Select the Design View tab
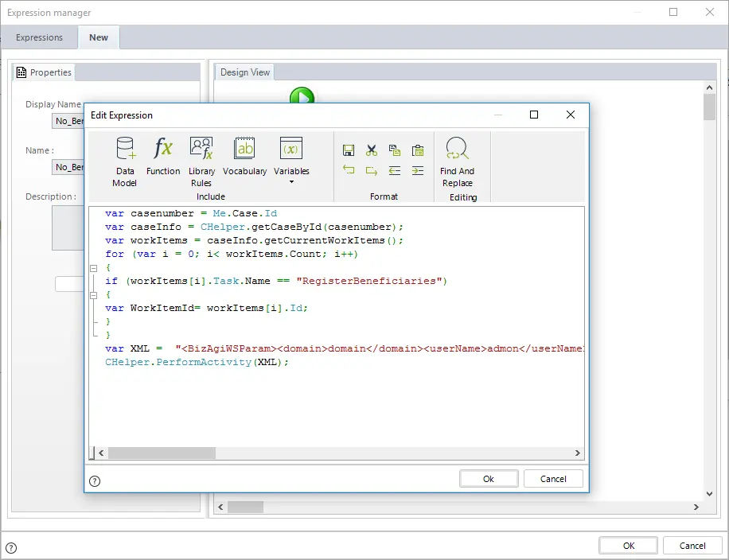The width and height of the screenshot is (729, 560). click(245, 72)
